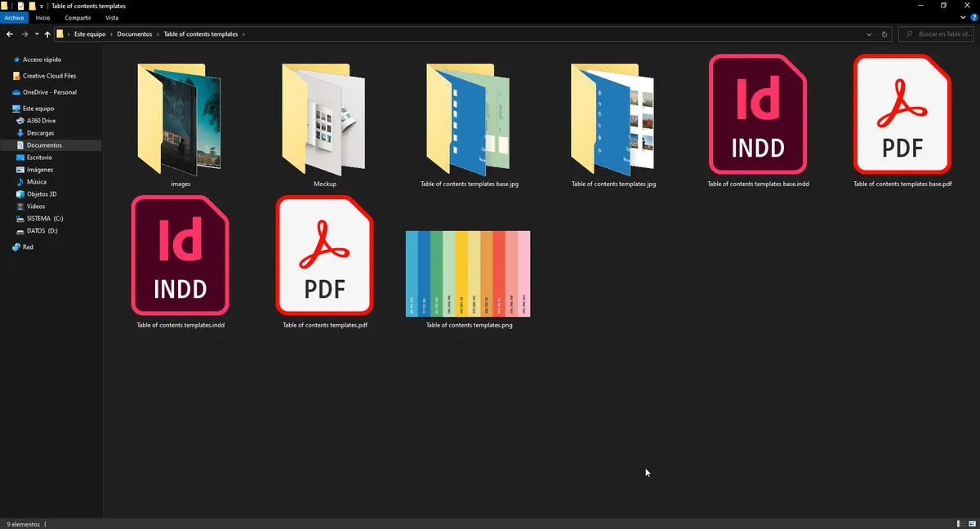This screenshot has height=529, width=980.
Task: Open the Vista ribbon tab
Action: tap(112, 17)
